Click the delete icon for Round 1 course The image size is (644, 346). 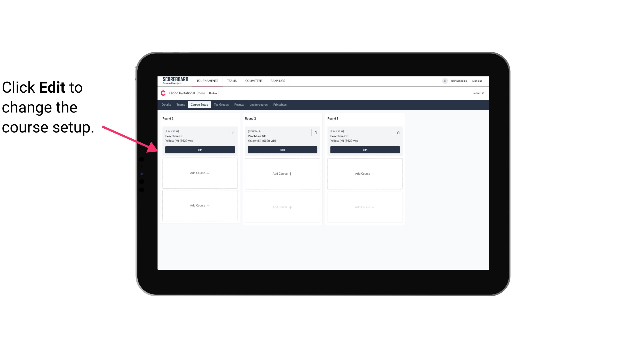pos(233,132)
